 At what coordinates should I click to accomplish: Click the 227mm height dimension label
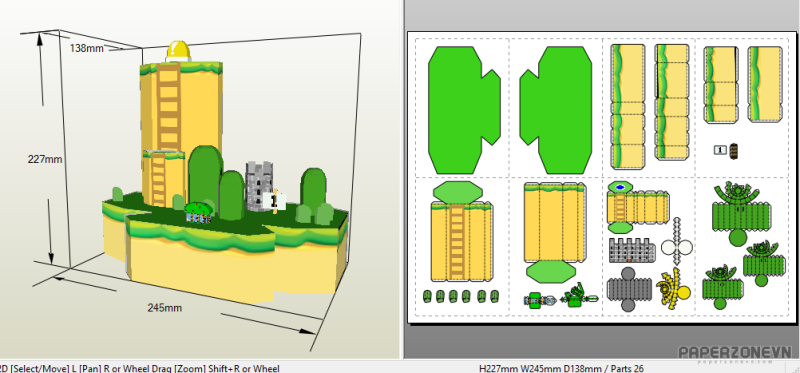[x=45, y=159]
